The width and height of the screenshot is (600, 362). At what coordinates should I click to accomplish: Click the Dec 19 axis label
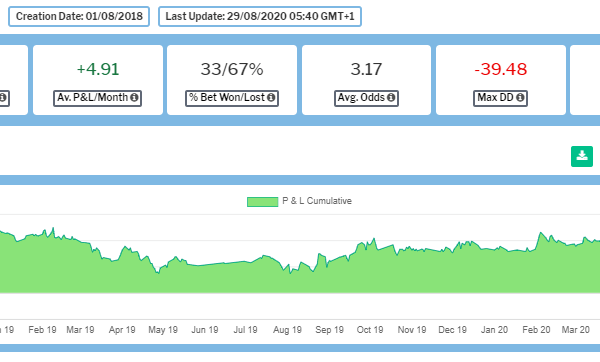[x=453, y=330]
